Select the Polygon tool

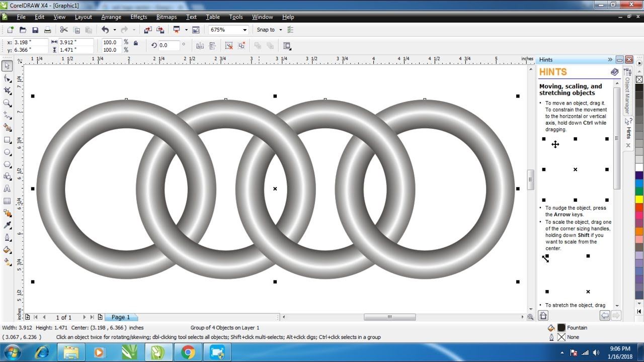coord(7,164)
